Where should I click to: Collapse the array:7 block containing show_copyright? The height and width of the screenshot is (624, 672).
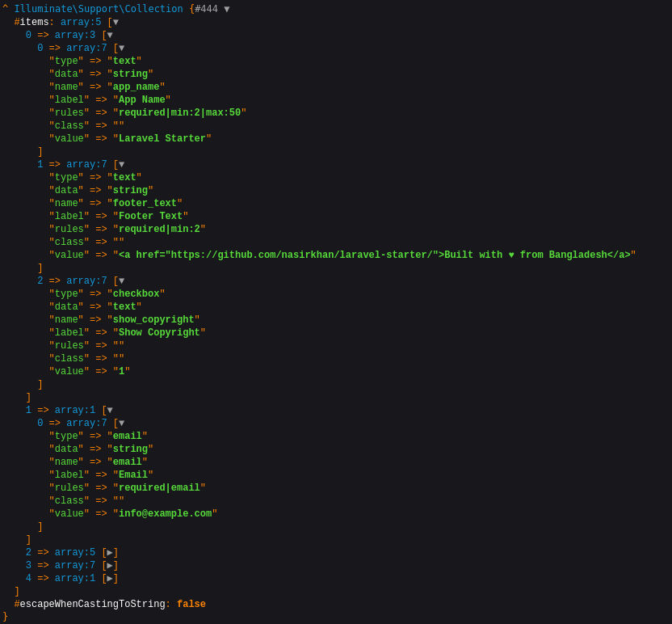121,281
